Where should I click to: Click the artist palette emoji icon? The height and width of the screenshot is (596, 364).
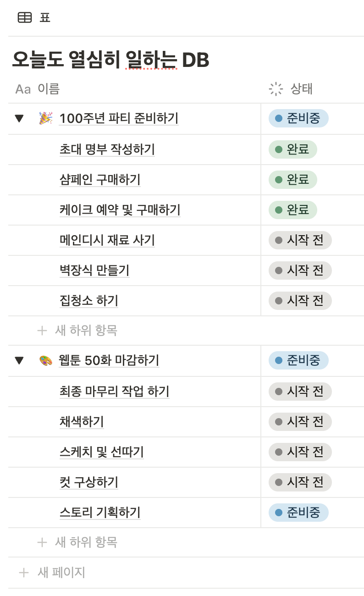[45, 360]
